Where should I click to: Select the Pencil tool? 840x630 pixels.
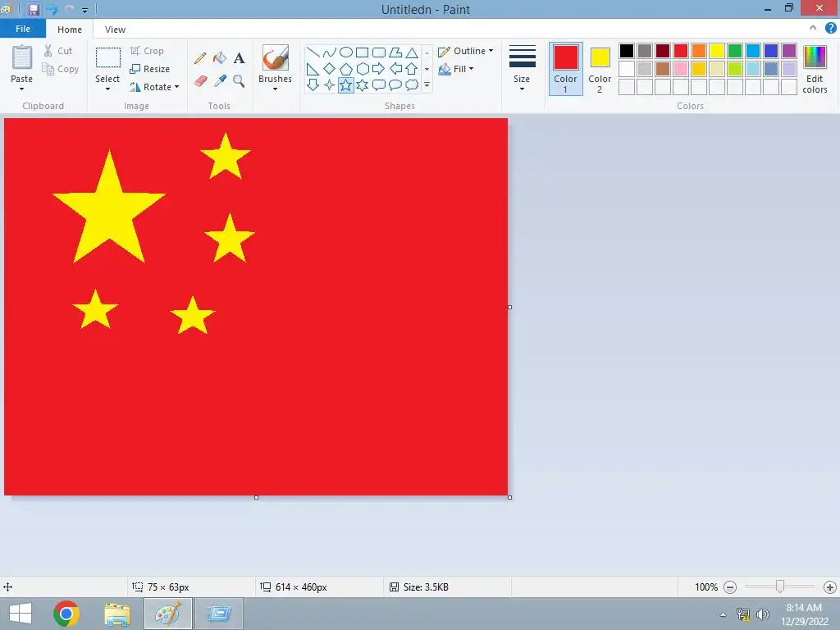[x=200, y=58]
